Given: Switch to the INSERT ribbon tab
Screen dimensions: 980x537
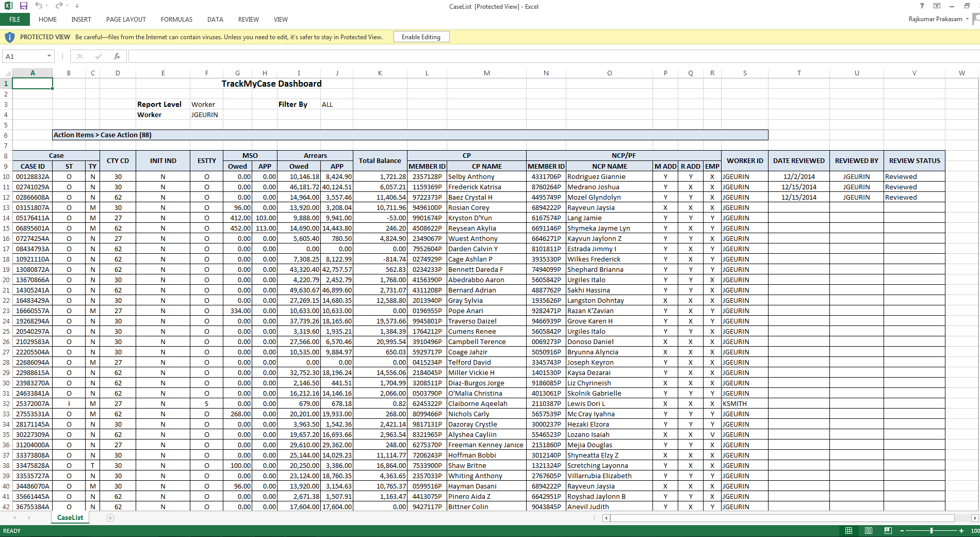Looking at the screenshot, I should click(x=81, y=20).
